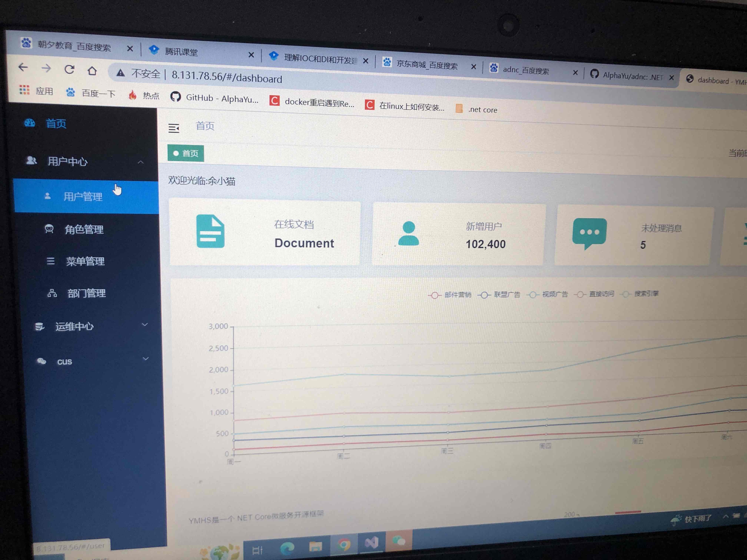Open the 百度一下 bookmark
This screenshot has height=560, width=747.
pos(91,92)
